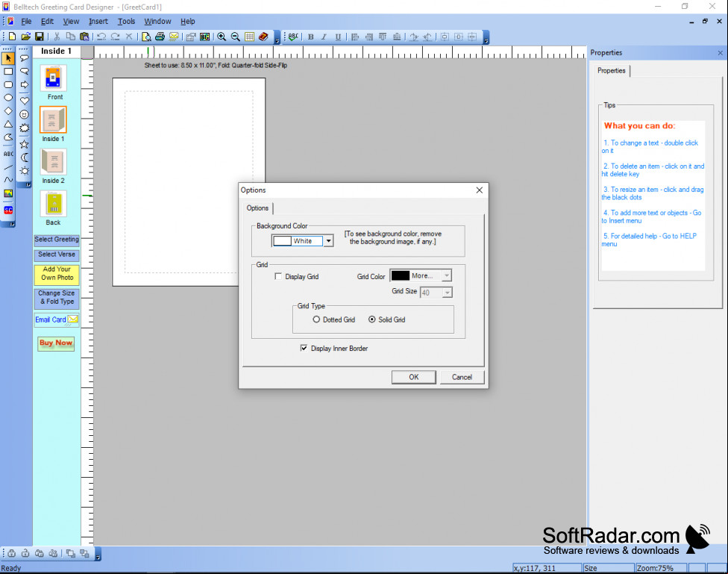This screenshot has height=574, width=728.
Task: Click the Select Verse button
Action: coord(57,255)
